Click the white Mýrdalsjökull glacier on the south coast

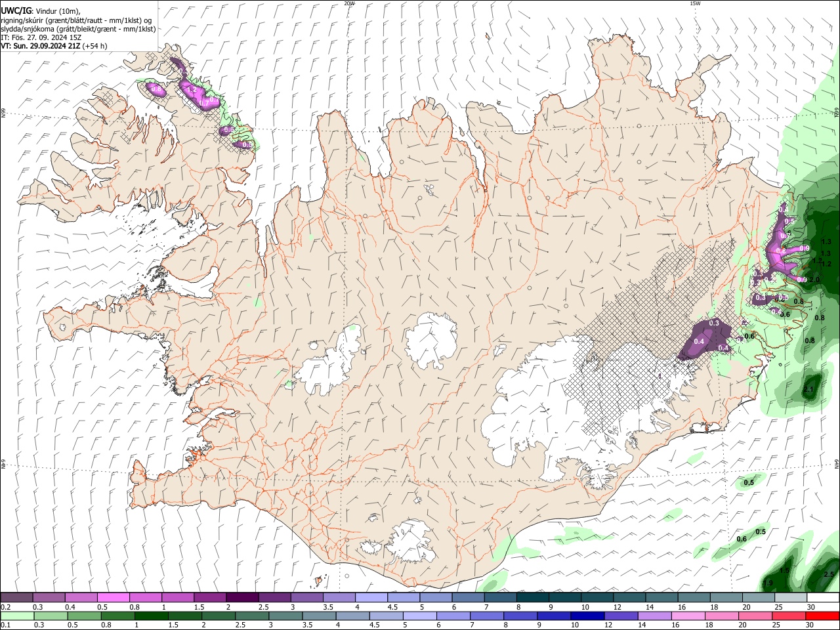click(410, 541)
